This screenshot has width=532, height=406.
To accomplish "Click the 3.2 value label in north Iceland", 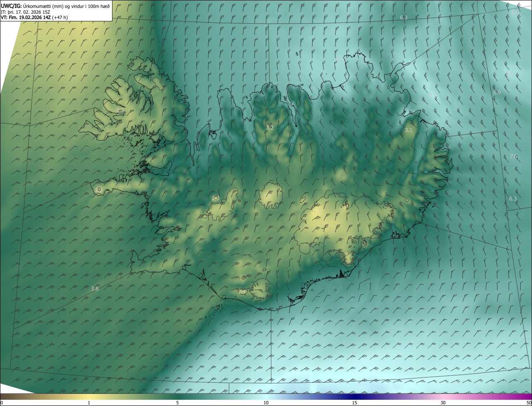I will coord(270,127).
